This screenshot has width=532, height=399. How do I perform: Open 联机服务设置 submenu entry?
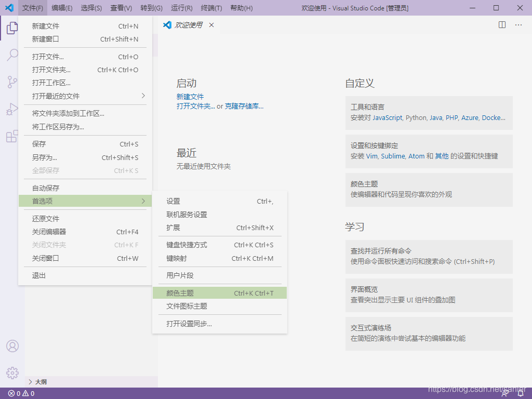220,215
